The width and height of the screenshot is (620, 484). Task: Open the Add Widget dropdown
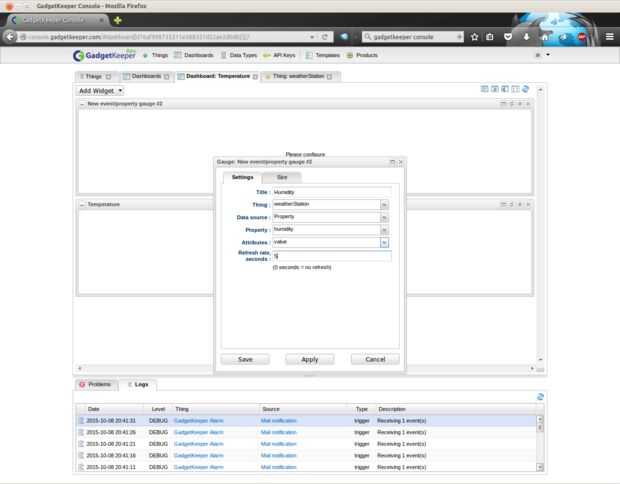pyautogui.click(x=100, y=91)
